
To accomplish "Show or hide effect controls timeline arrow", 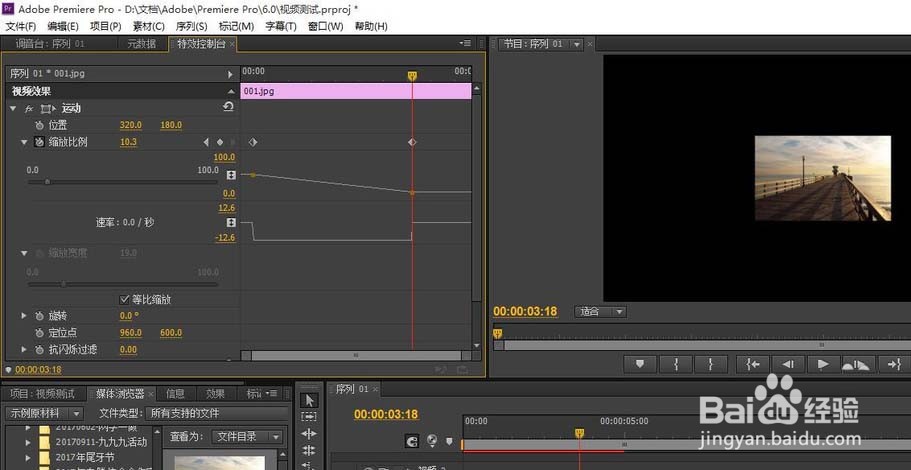I will click(x=230, y=74).
